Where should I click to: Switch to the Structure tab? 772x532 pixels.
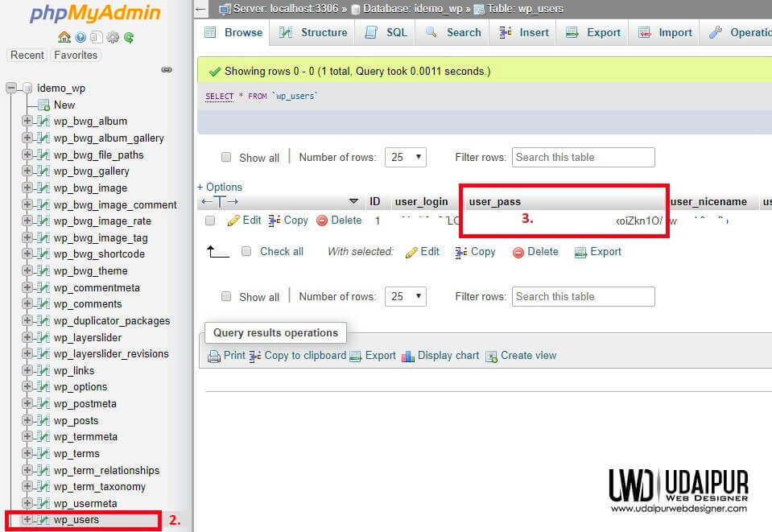pos(313,32)
